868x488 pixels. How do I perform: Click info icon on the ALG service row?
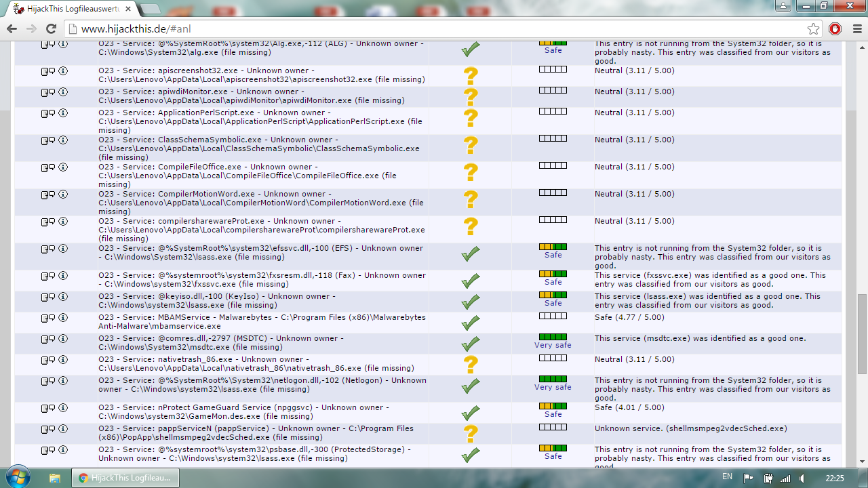63,44
